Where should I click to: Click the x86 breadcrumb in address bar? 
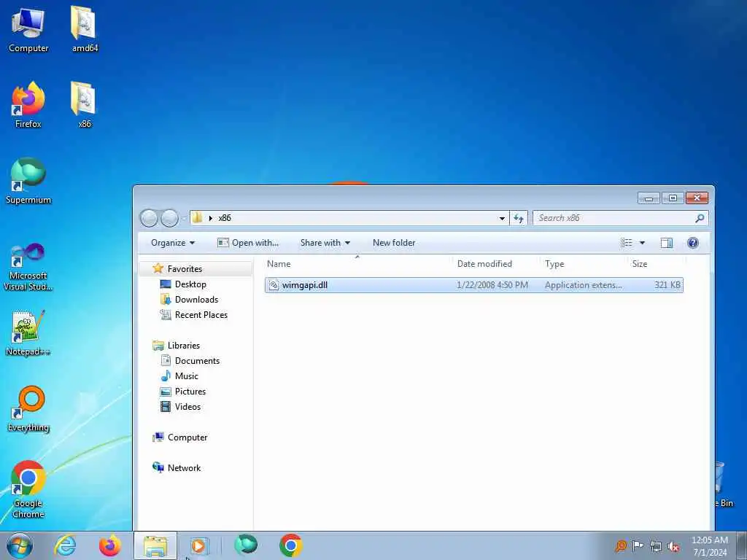tap(225, 218)
